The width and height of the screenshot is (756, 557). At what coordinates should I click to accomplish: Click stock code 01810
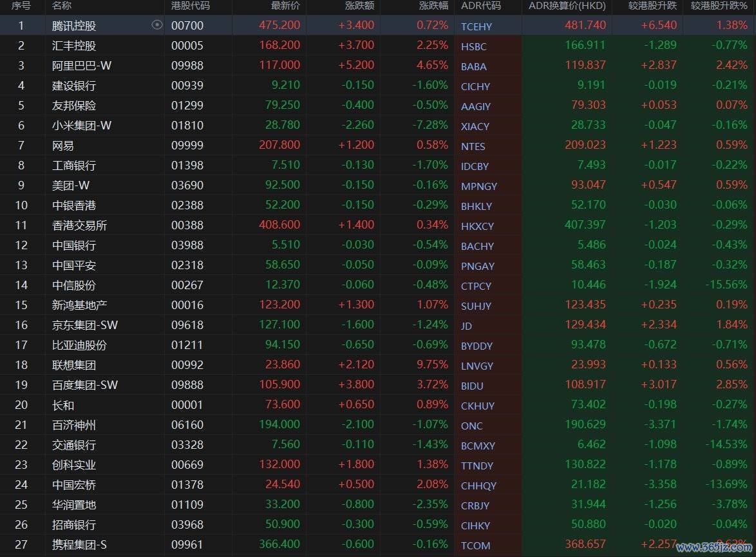(x=187, y=126)
